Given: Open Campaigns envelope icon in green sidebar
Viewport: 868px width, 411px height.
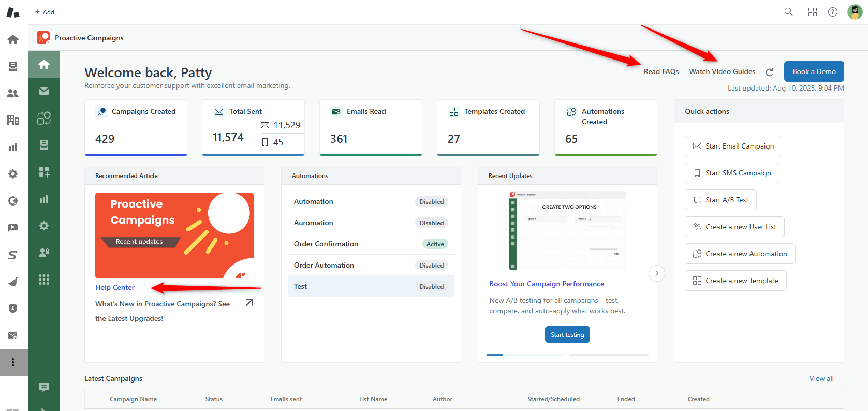Looking at the screenshot, I should pos(44,91).
